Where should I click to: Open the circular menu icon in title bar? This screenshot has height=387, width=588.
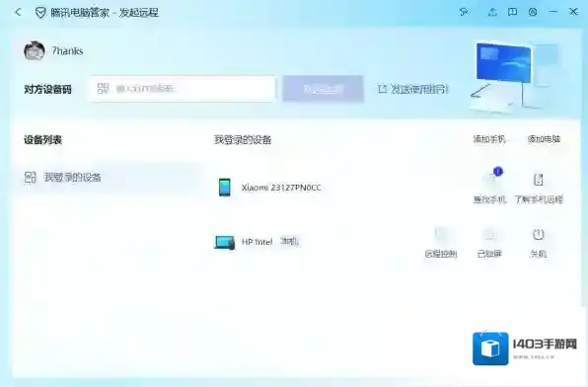(533, 12)
